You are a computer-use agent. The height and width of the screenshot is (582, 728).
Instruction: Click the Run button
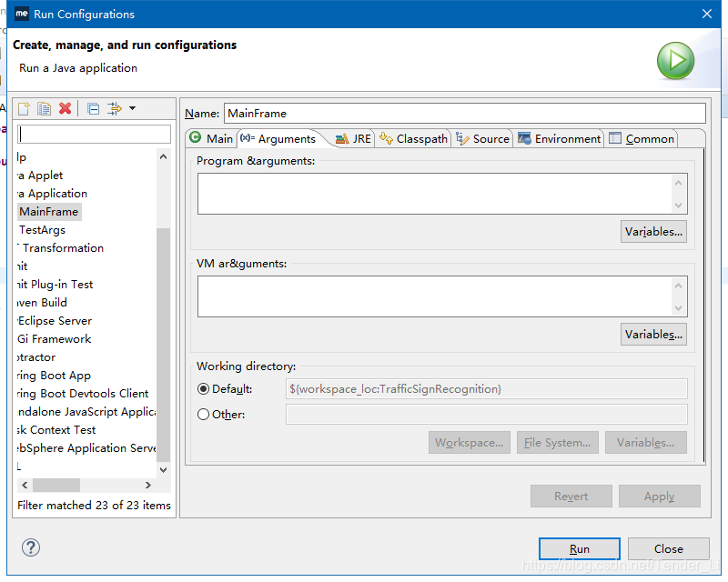(x=579, y=548)
